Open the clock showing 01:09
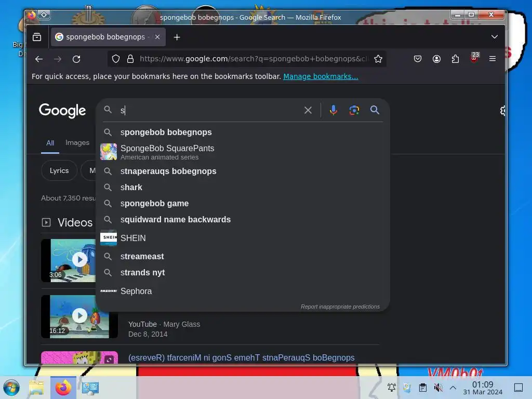 coord(483,388)
